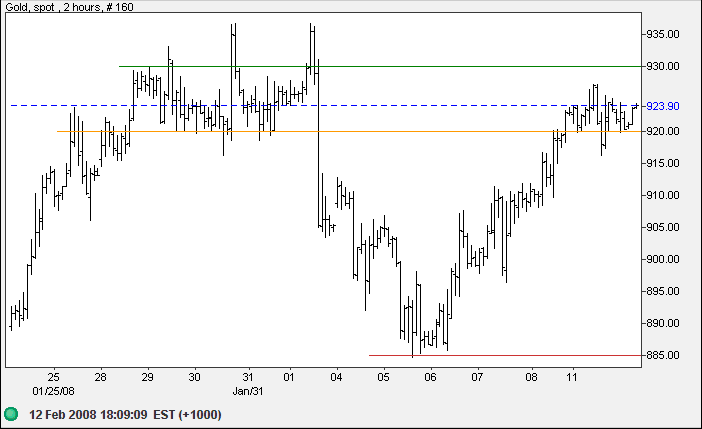Click the '28' date axis tick label
Screen dimensions: 702x429
coord(100,378)
